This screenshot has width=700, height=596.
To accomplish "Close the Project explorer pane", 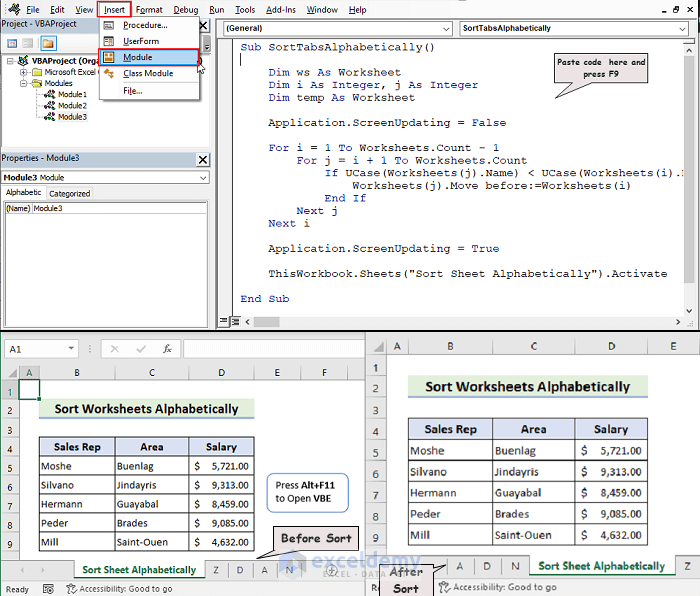I will click(203, 25).
